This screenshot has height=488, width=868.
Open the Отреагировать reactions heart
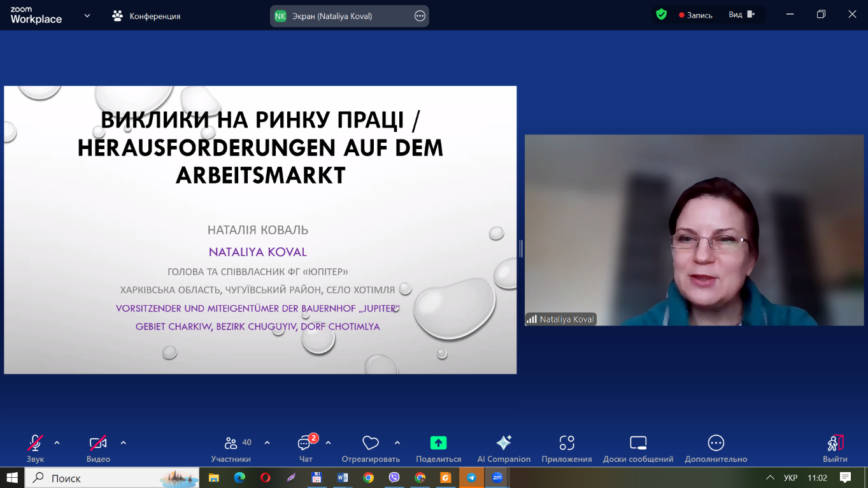[371, 448]
